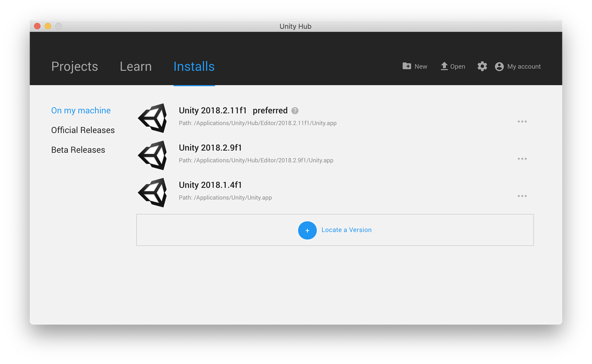Click the plus icon on Locate a Version
This screenshot has width=592, height=364.
(307, 230)
